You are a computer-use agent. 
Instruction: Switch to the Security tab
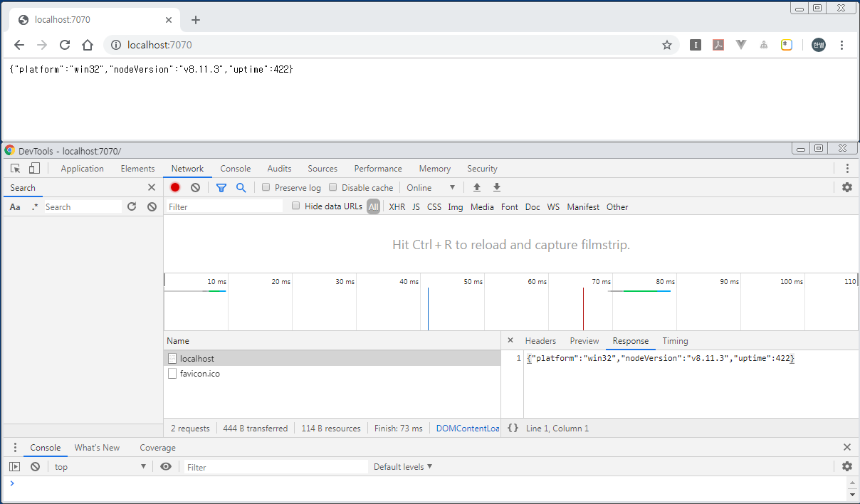click(482, 169)
